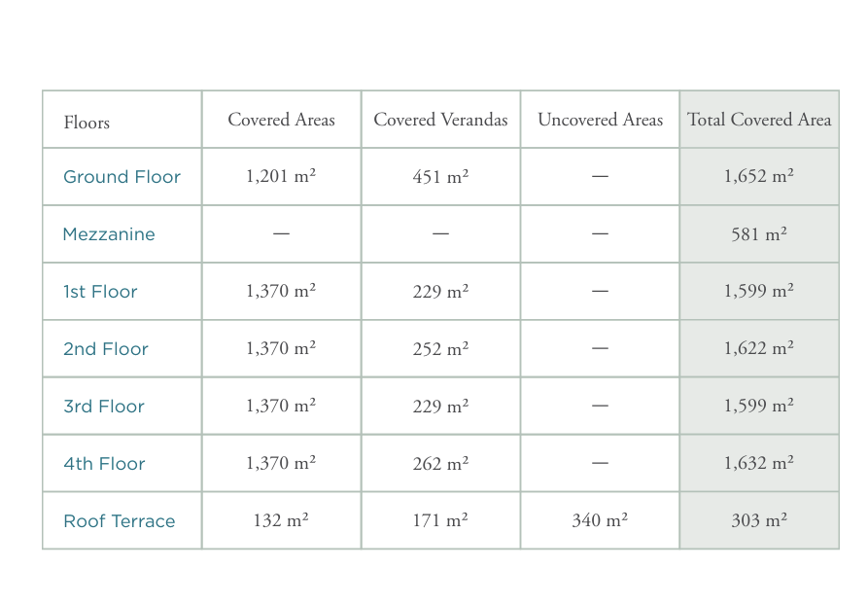Click the Covered Verandas header cell
The width and height of the screenshot is (868, 604).
tap(440, 120)
